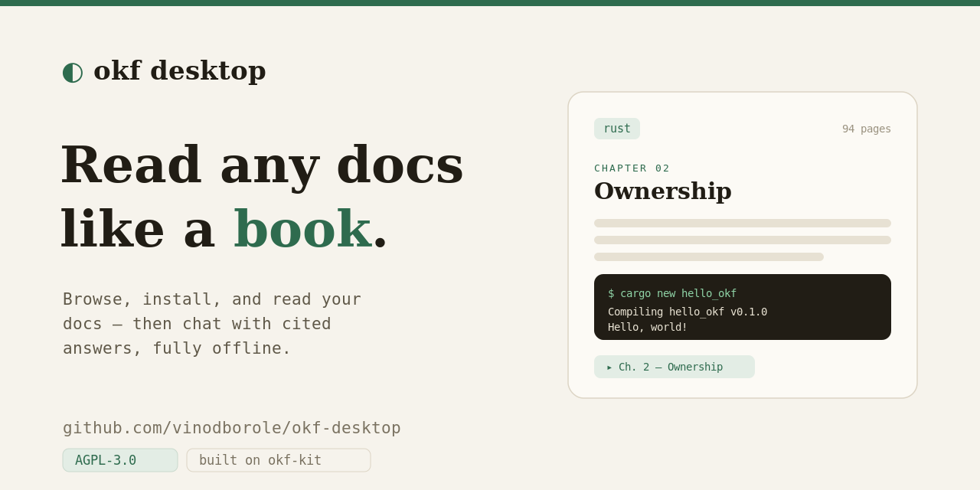This screenshot has height=490, width=980.
Task: Click 'Compiling hello_okf v0.1.0' output line
Action: (x=688, y=312)
